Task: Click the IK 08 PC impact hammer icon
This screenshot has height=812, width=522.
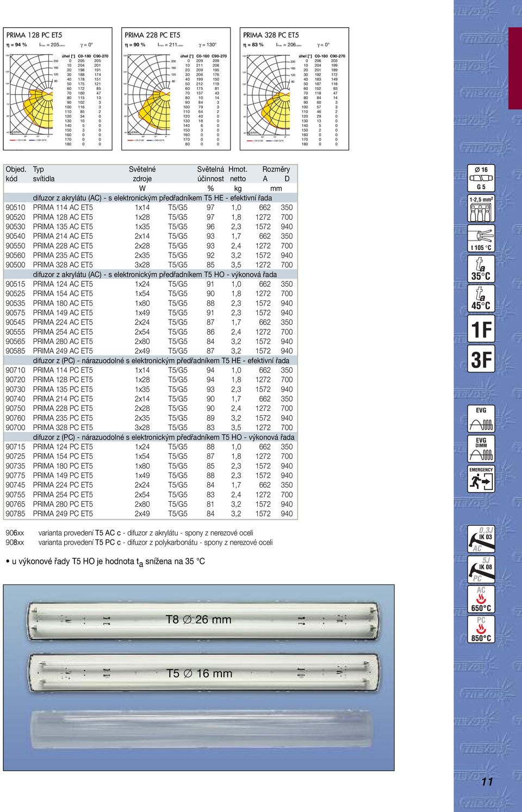Action: 481,569
